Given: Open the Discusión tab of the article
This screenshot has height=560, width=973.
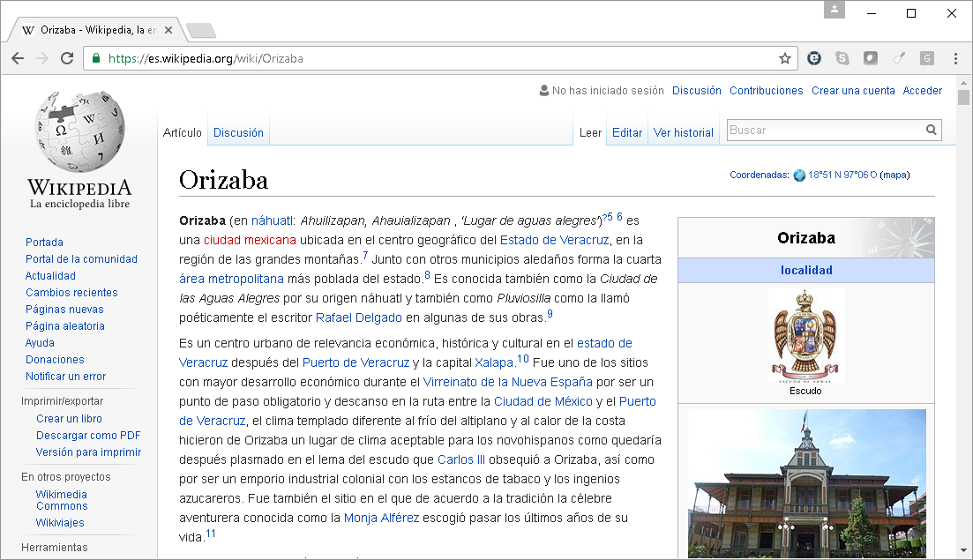Looking at the screenshot, I should click(238, 132).
